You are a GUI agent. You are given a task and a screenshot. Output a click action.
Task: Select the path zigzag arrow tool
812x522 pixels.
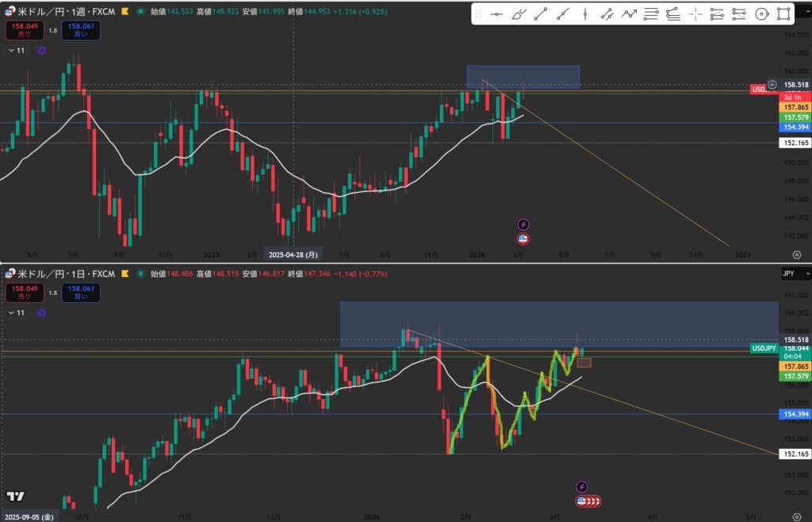click(629, 14)
